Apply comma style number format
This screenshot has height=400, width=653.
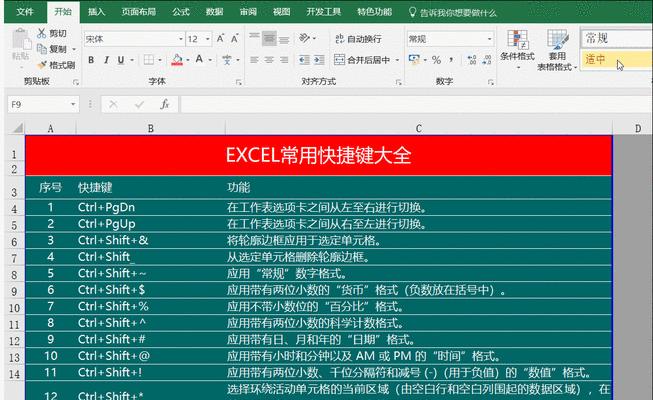point(451,60)
